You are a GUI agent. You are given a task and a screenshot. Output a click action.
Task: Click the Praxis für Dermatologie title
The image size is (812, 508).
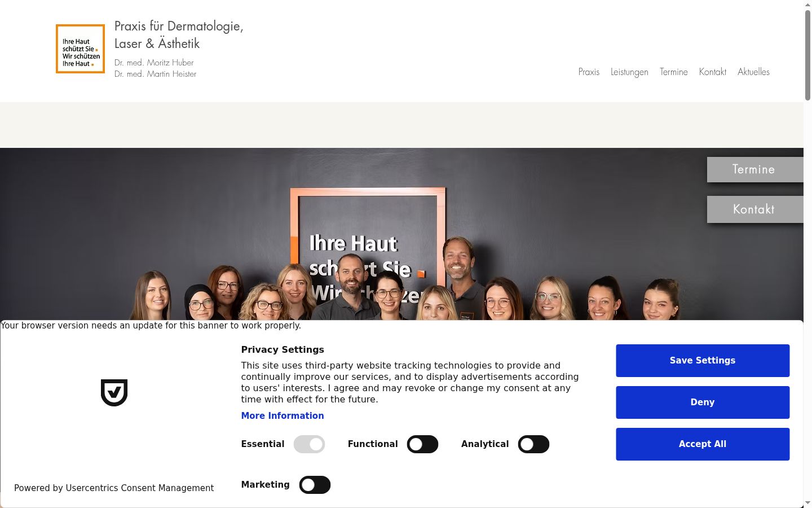coord(179,34)
